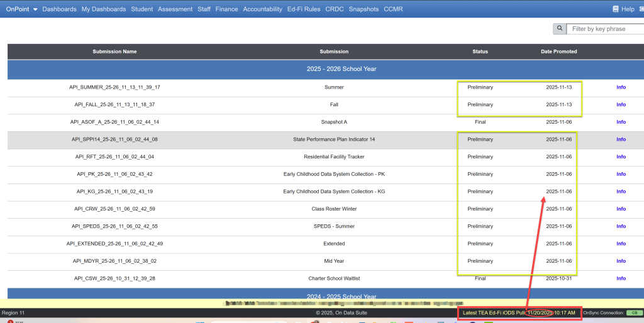Open the CCMR menu item
644x323 pixels.
[393, 9]
